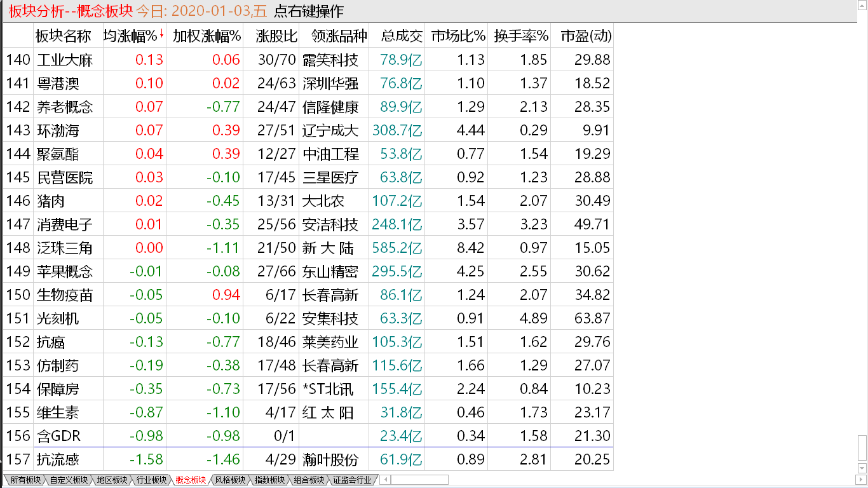Select the 组合板块 tab

(x=309, y=480)
